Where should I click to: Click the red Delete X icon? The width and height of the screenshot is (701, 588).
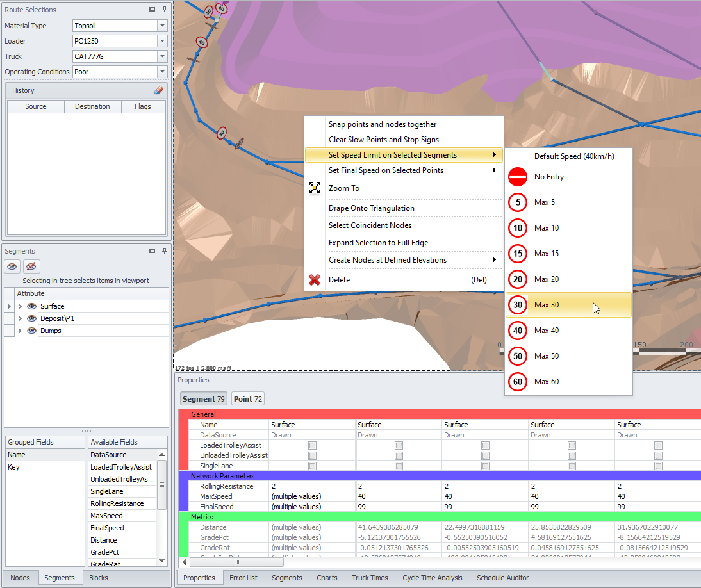pyautogui.click(x=314, y=280)
